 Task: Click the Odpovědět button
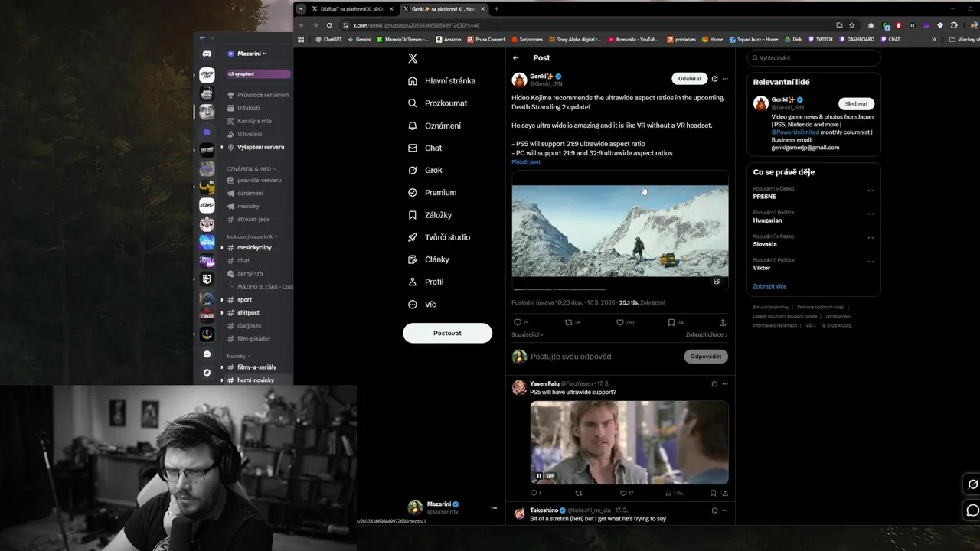tap(705, 357)
